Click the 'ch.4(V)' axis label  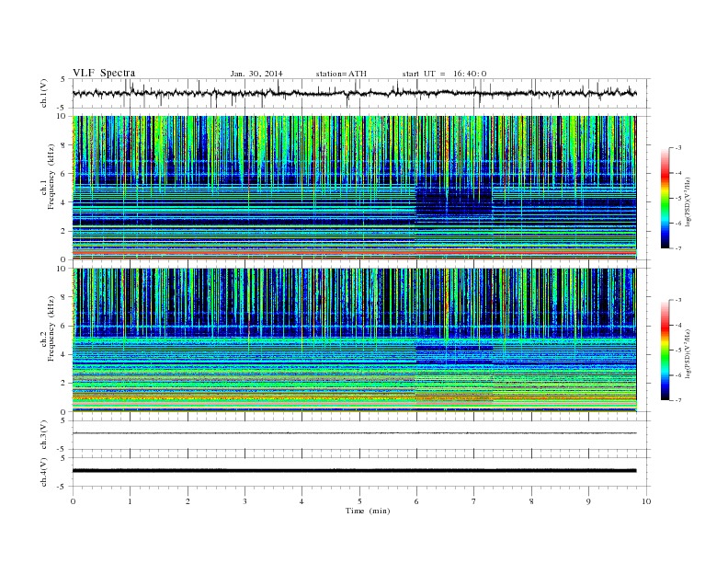pos(44,472)
